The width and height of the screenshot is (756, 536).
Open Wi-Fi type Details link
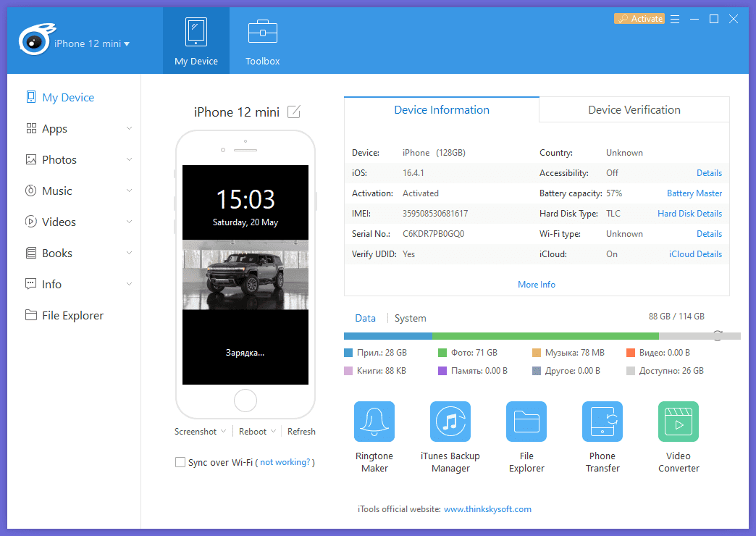click(709, 233)
